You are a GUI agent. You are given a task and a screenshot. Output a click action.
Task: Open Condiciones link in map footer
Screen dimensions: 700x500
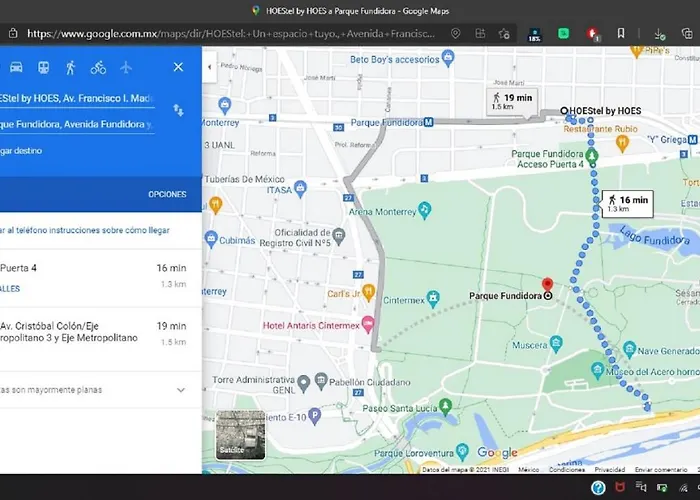[567, 470]
